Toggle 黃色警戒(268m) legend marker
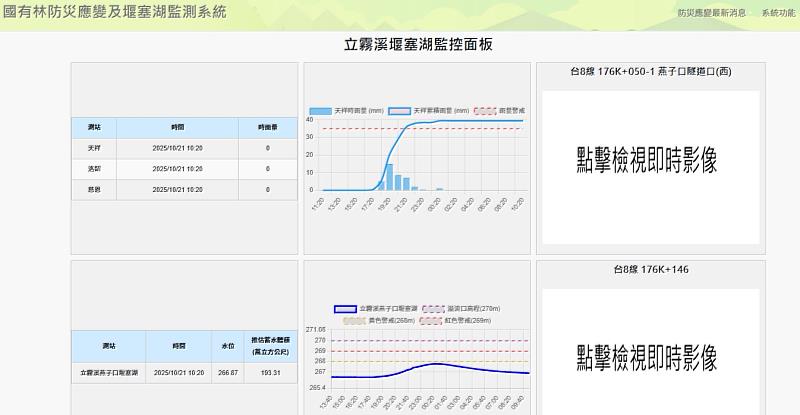This screenshot has width=800, height=415. point(353,321)
